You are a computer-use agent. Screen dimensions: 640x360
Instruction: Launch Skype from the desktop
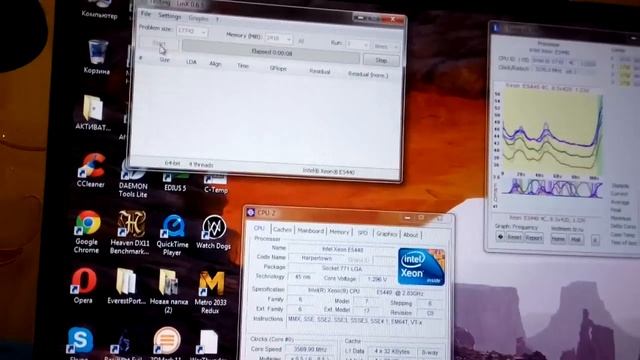point(80,343)
